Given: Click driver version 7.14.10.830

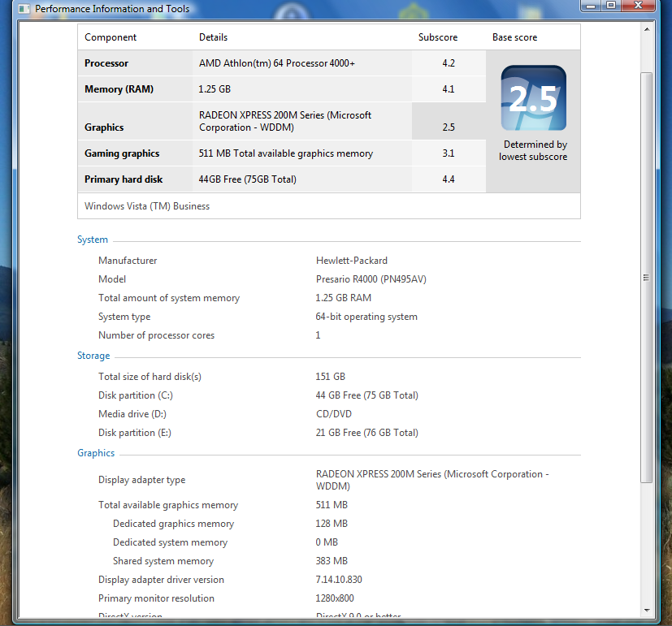Looking at the screenshot, I should click(339, 580).
